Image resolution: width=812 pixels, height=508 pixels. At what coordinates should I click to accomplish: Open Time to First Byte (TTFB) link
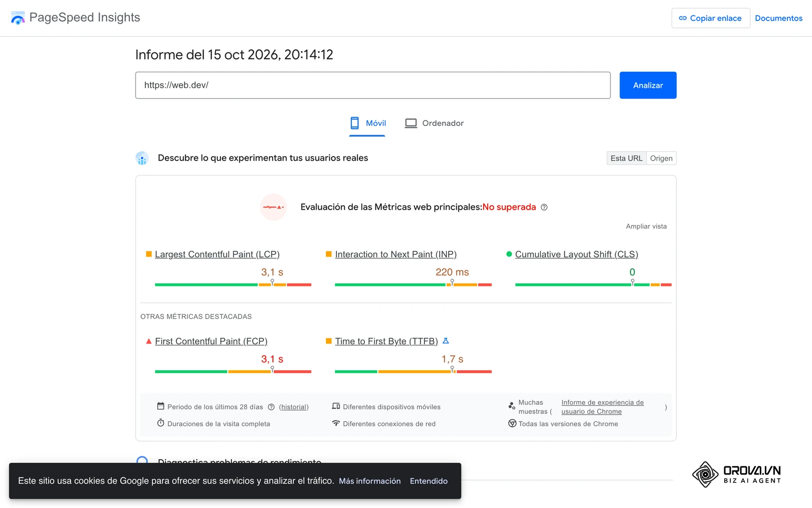point(386,341)
